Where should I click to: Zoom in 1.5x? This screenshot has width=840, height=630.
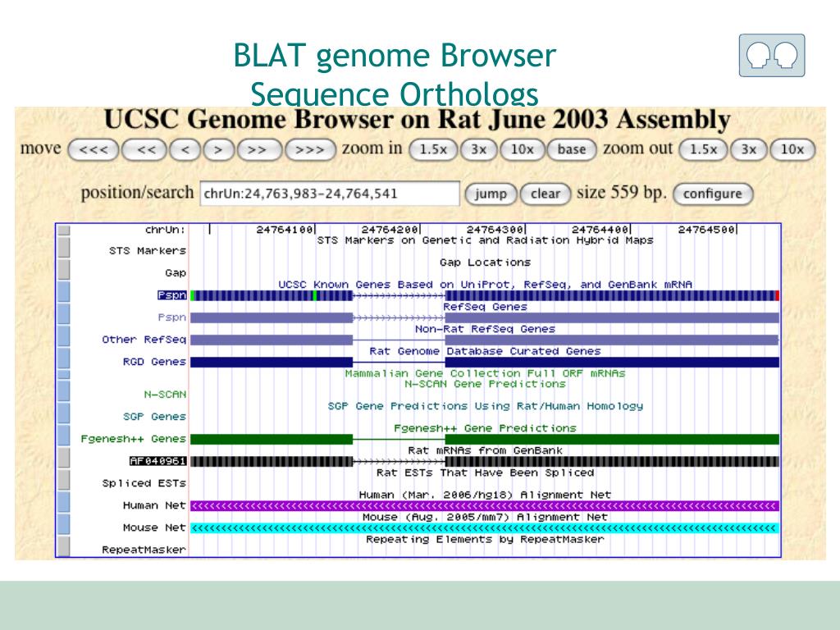[x=433, y=149]
